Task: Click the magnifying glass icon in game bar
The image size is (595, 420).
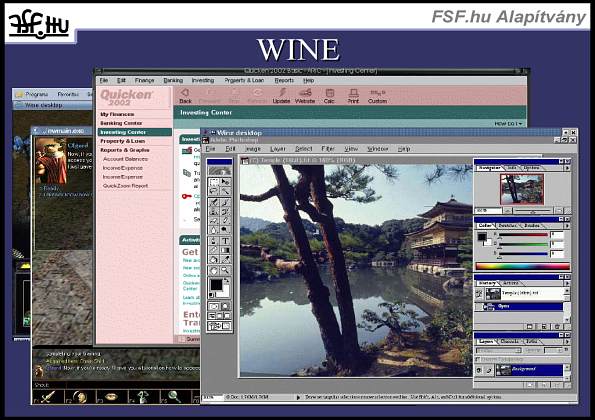Action: click(175, 396)
